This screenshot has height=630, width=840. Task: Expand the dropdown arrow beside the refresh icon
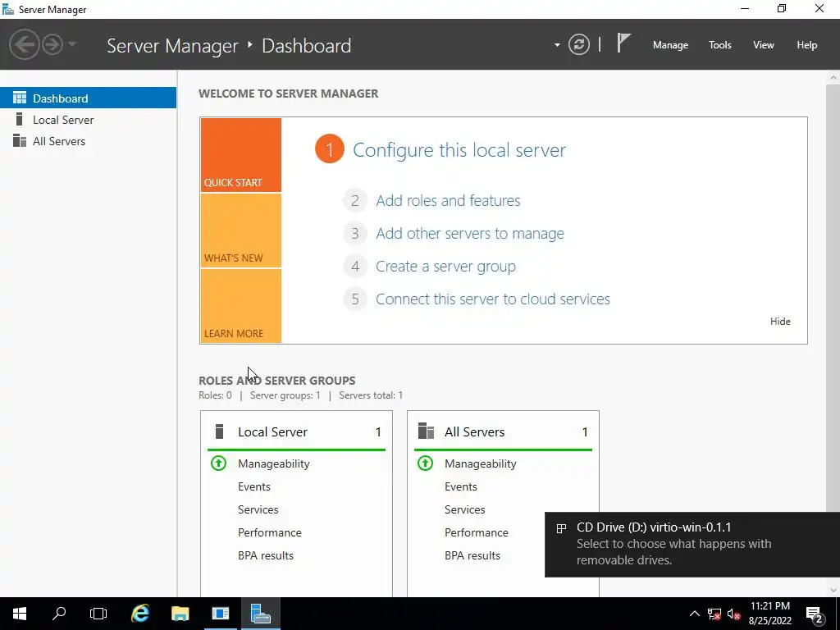coord(557,45)
